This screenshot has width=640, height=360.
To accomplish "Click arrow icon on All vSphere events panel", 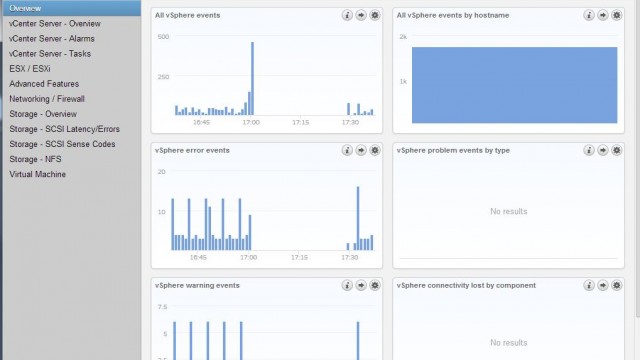I will pos(361,15).
